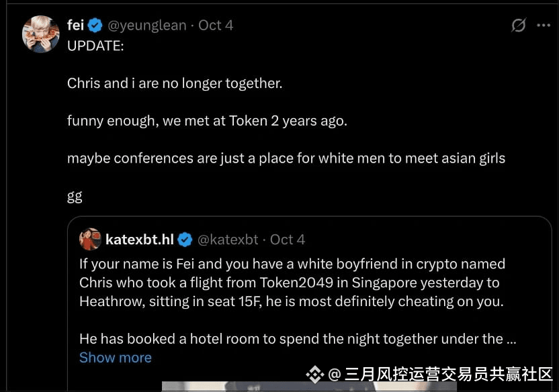Click the verified badge beside fei
The image size is (559, 392).
95,26
